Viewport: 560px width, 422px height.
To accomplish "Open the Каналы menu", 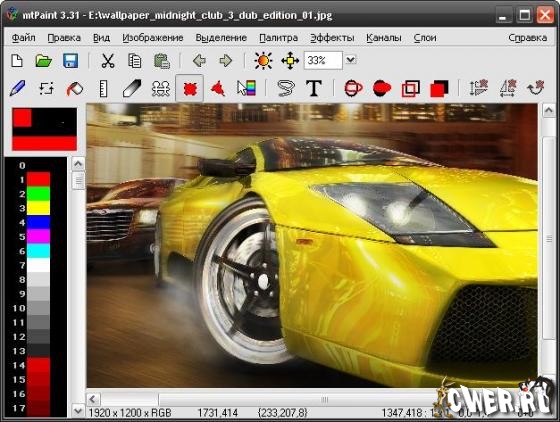I will click(x=384, y=37).
